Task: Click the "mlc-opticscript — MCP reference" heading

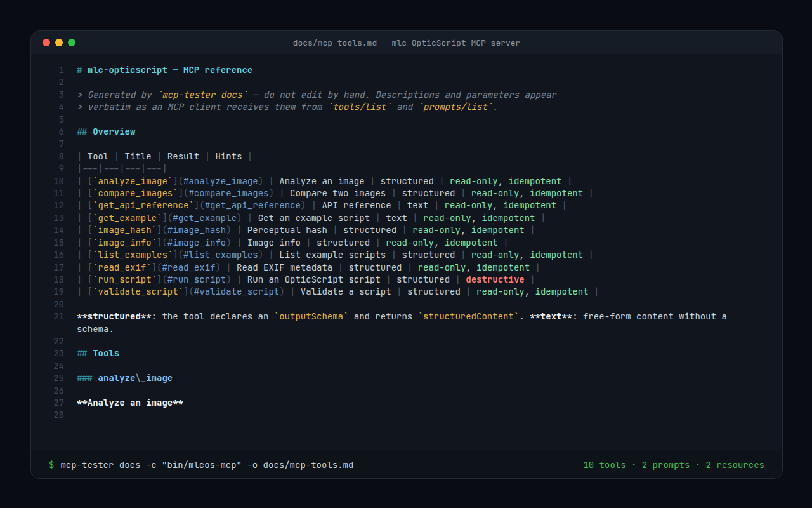Action: click(x=170, y=70)
